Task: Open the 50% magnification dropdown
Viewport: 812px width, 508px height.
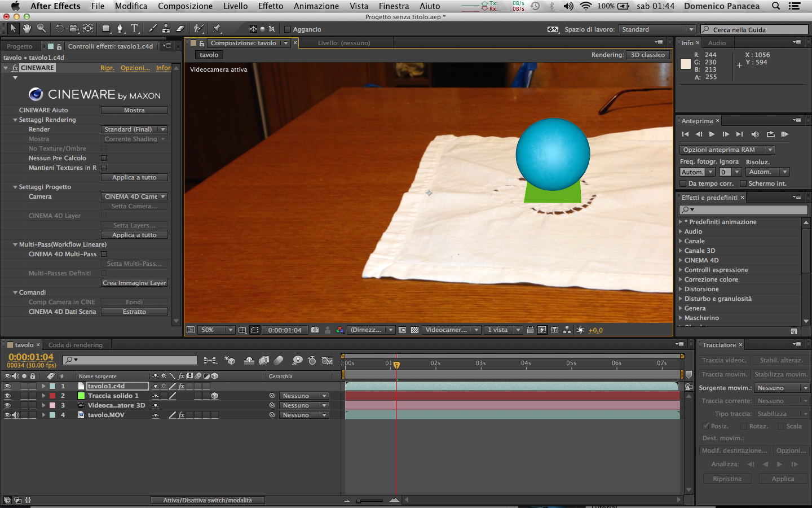Action: [215, 330]
